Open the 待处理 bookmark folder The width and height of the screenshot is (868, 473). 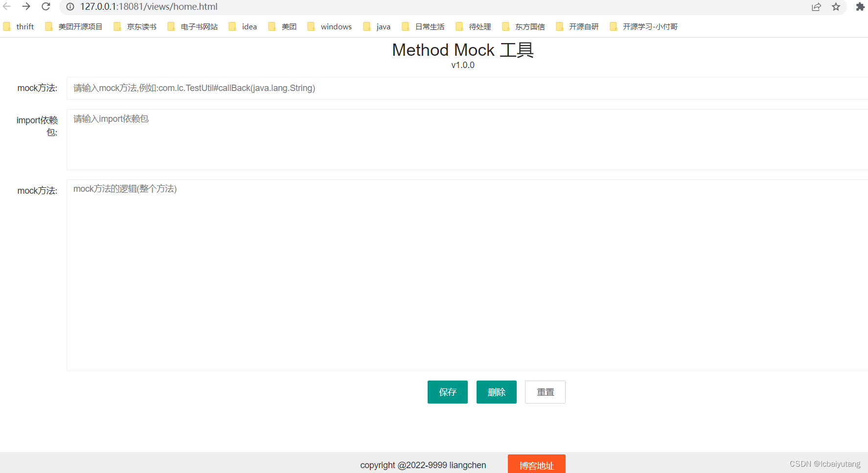[x=473, y=26]
